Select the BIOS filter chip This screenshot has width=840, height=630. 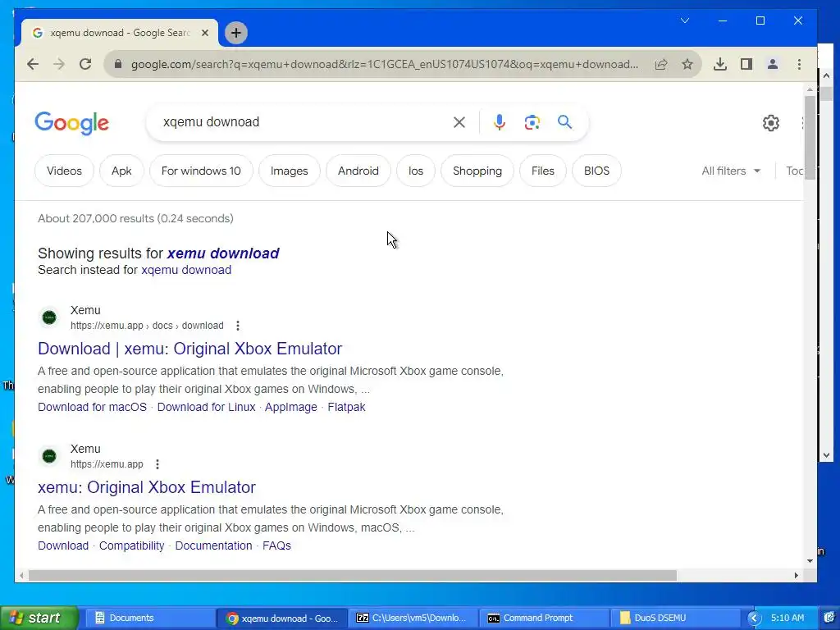[597, 171]
